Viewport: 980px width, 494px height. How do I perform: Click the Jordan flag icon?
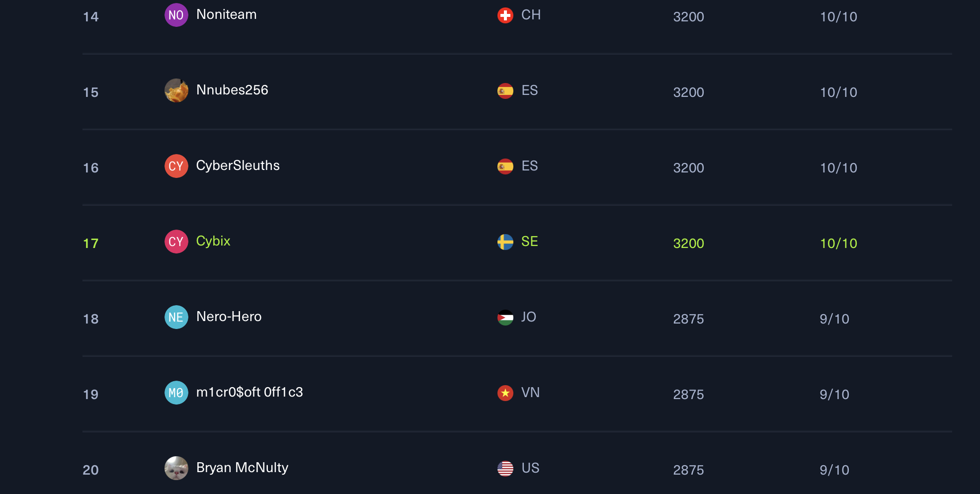(505, 318)
